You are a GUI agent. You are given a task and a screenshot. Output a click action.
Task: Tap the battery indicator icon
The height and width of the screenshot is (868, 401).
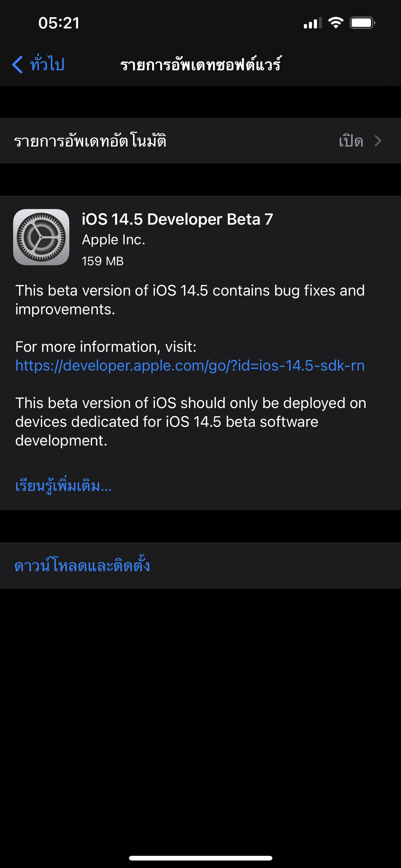362,23
